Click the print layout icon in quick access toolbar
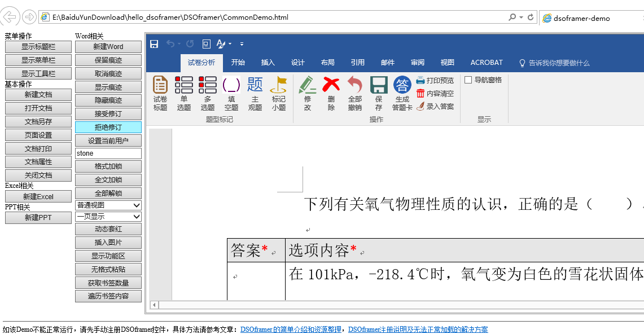This screenshot has width=644, height=334. pos(206,44)
